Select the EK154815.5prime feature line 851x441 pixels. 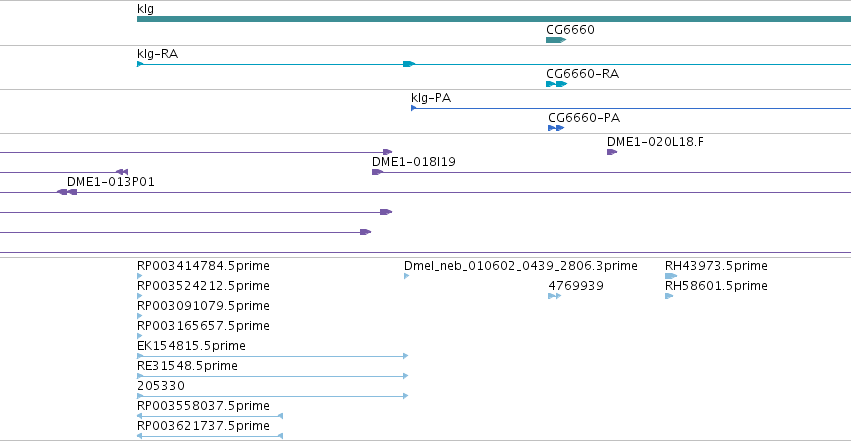(x=272, y=356)
